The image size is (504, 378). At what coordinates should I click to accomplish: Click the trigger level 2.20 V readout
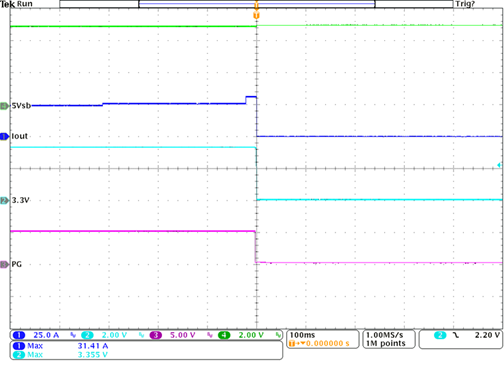coord(487,335)
